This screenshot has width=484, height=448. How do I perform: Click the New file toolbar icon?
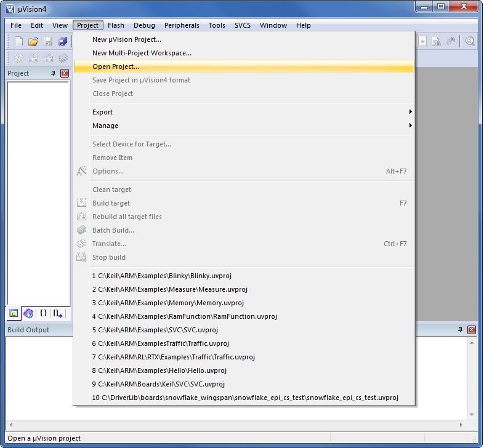[x=18, y=41]
